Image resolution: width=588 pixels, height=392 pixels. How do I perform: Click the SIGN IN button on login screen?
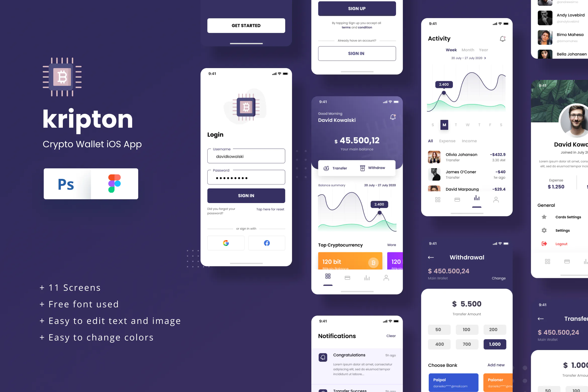246,195
